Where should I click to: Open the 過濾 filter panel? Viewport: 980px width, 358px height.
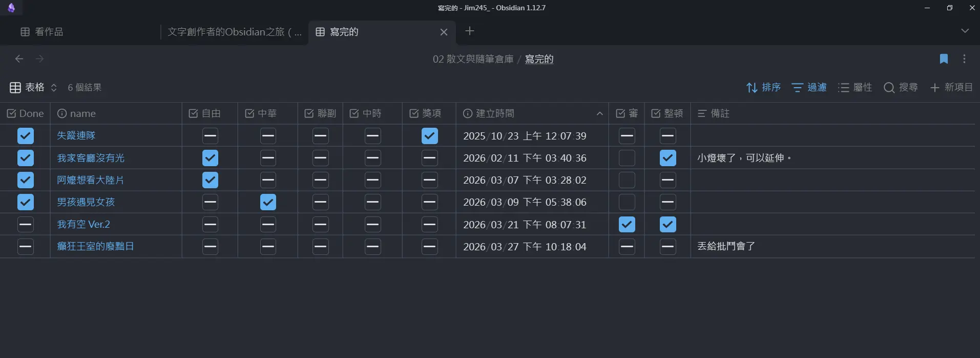[x=809, y=88]
